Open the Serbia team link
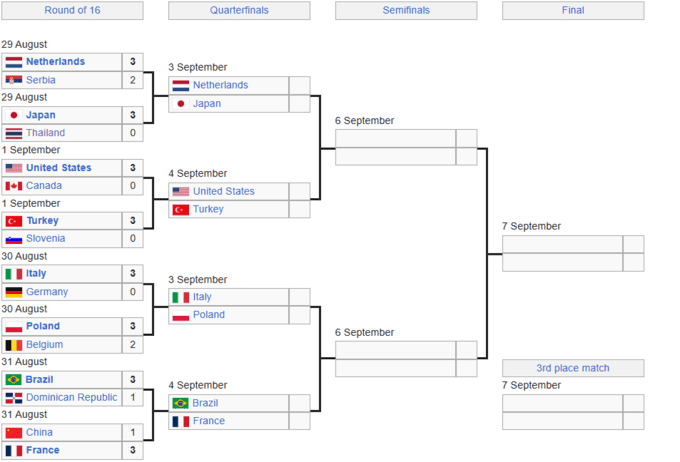Screen dimensions: 680x462 pyautogui.click(x=41, y=80)
